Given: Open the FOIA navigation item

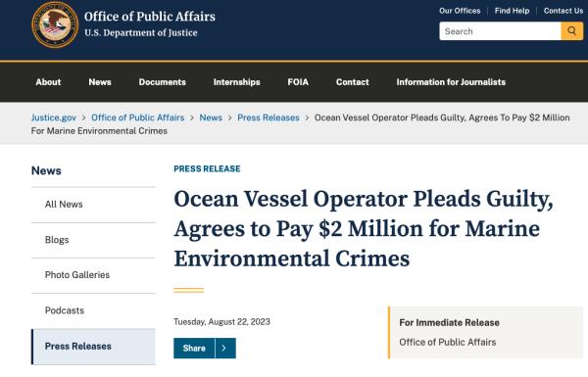Looking at the screenshot, I should (298, 82).
